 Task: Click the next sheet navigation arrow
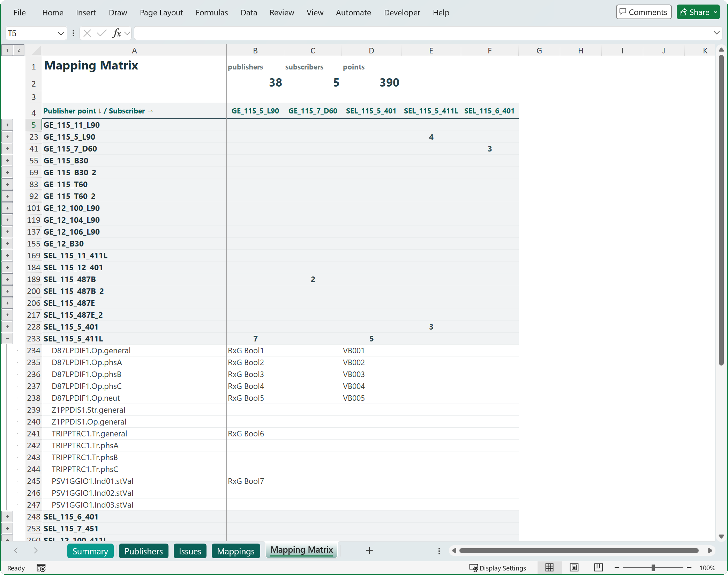point(36,551)
